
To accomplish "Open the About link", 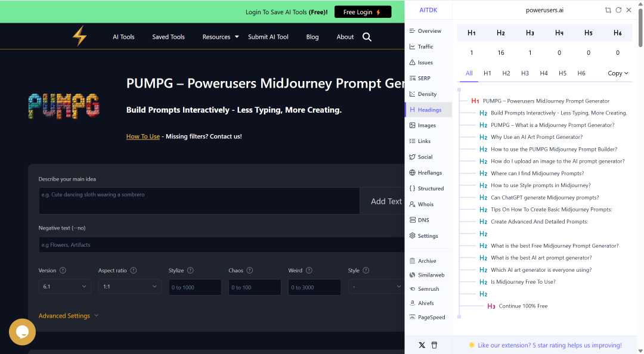I will click(345, 37).
